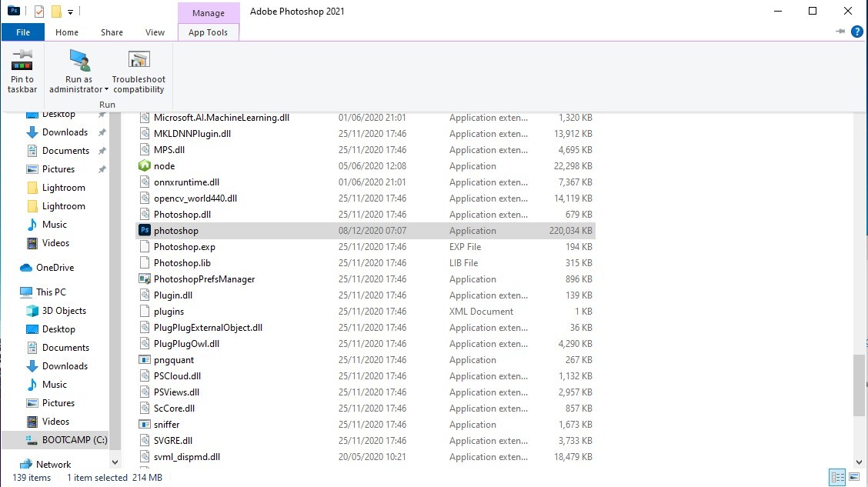Select the PhotoshopPrefsManager application icon
868x487 pixels.
click(x=145, y=279)
